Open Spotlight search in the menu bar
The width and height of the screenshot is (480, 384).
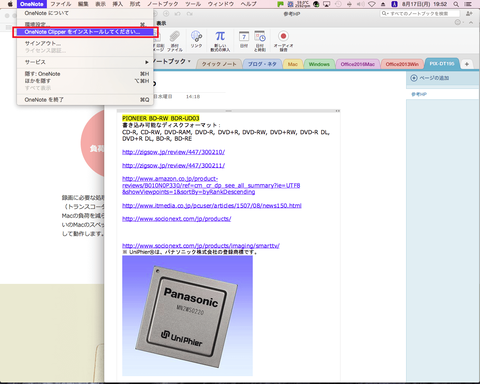click(456, 4)
